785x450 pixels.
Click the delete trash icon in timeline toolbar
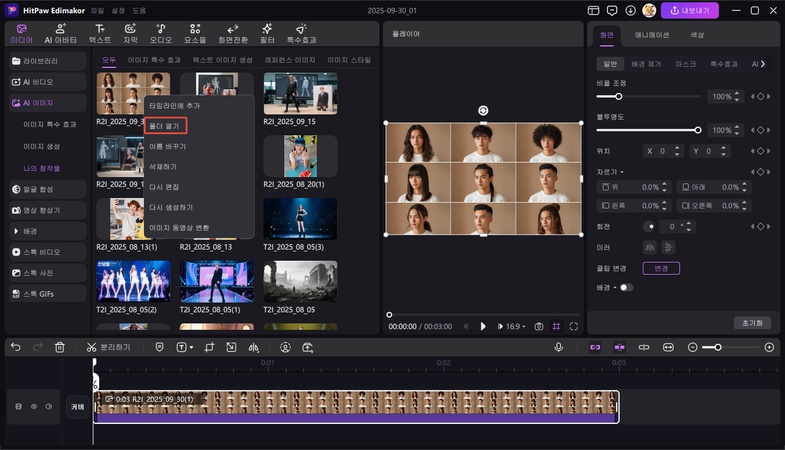(60, 347)
